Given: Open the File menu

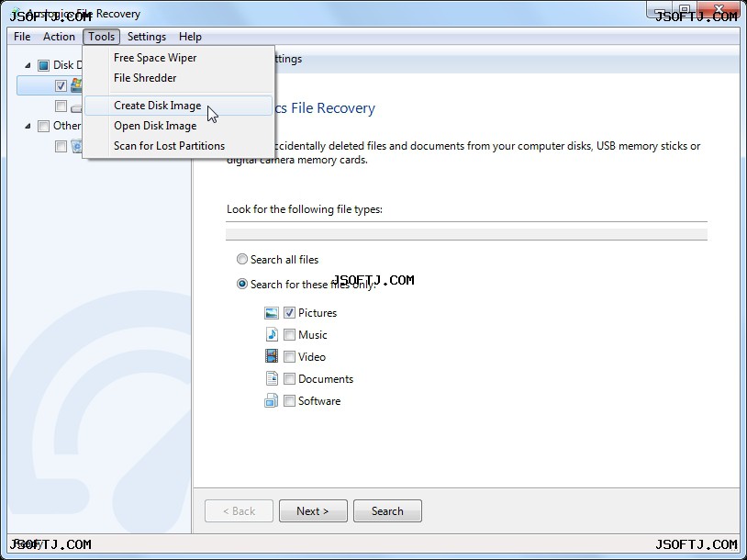Looking at the screenshot, I should tap(22, 37).
